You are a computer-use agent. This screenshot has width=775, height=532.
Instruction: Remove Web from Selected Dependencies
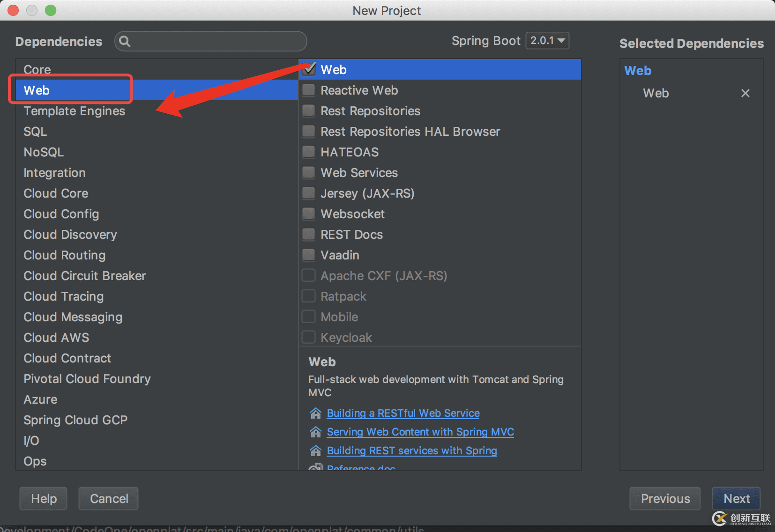point(745,93)
